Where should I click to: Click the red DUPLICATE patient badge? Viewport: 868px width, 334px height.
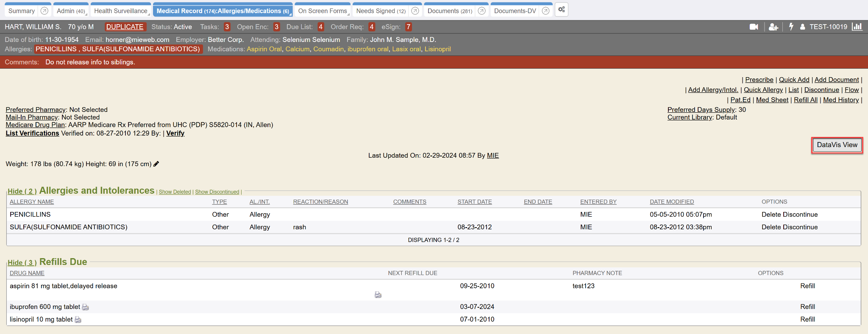[x=125, y=27]
